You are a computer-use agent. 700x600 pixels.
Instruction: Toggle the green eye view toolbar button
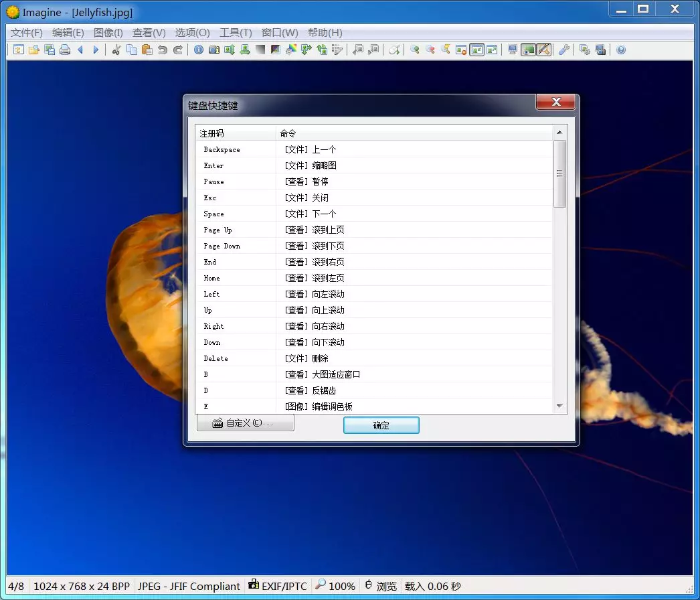529,50
